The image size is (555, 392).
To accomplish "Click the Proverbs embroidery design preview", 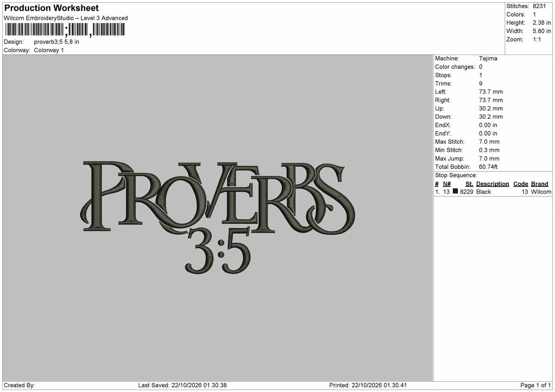I will [x=217, y=217].
